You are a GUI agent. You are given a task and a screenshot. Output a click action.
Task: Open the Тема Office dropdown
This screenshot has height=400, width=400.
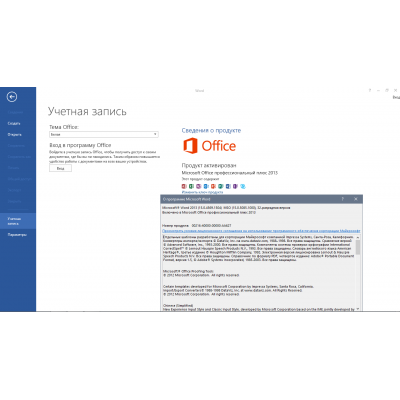(x=104, y=134)
